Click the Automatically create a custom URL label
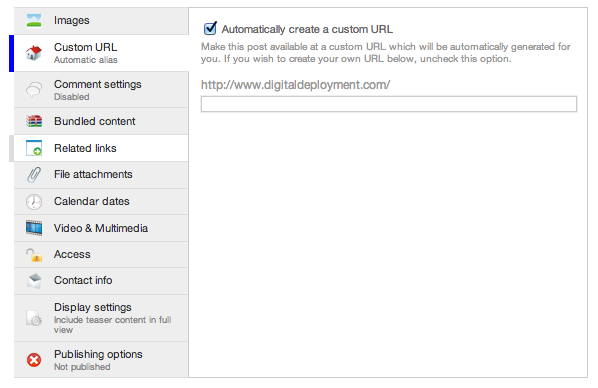This screenshot has height=388, width=598. [307, 29]
